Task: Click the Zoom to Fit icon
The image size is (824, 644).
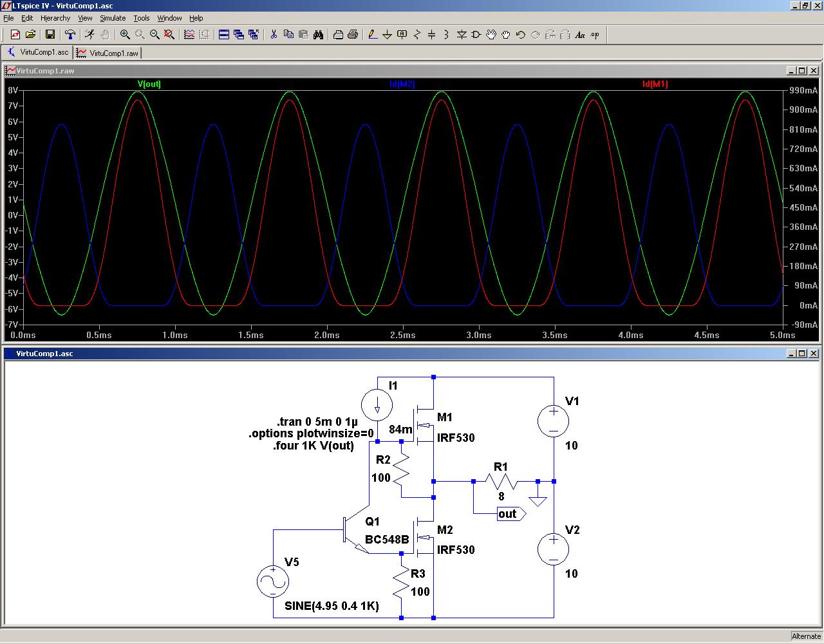Action: click(169, 35)
